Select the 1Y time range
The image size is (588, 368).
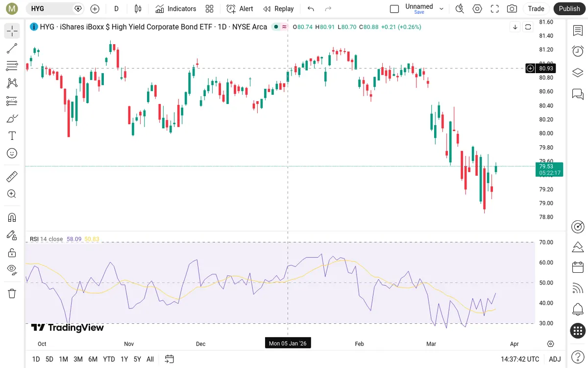coord(124,359)
